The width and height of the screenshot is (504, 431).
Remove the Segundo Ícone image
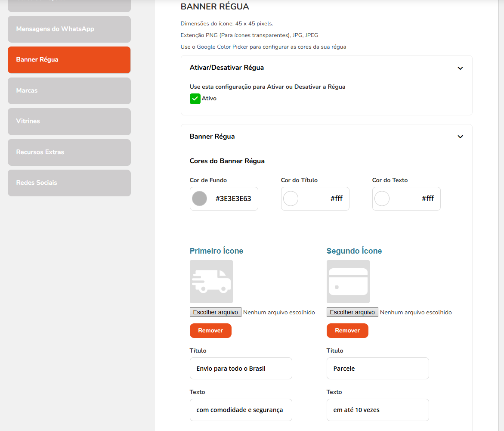point(347,331)
